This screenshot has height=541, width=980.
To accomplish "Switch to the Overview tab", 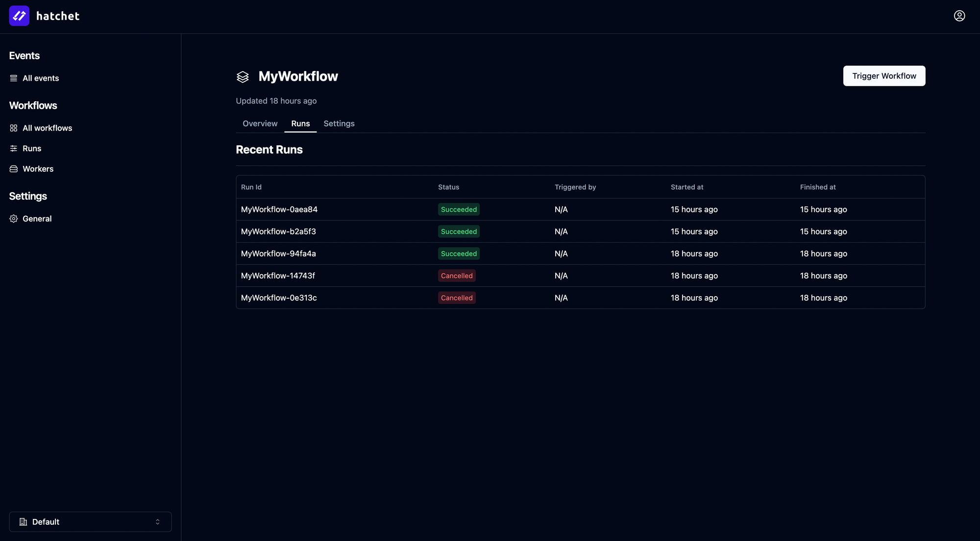I will click(x=260, y=123).
